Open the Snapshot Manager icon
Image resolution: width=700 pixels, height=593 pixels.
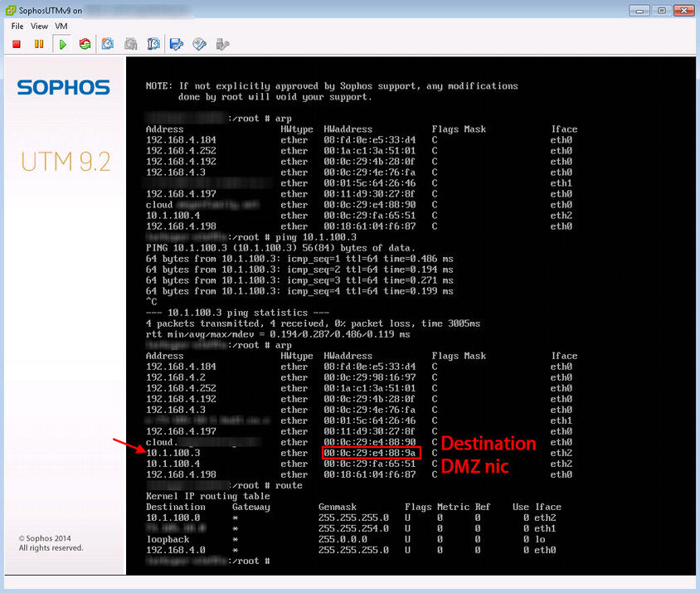153,44
